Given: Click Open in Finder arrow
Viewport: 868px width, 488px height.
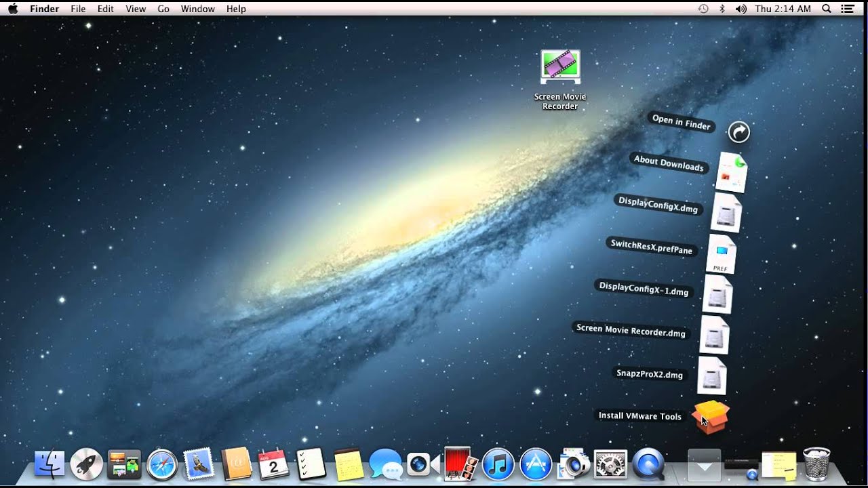Looking at the screenshot, I should [738, 131].
